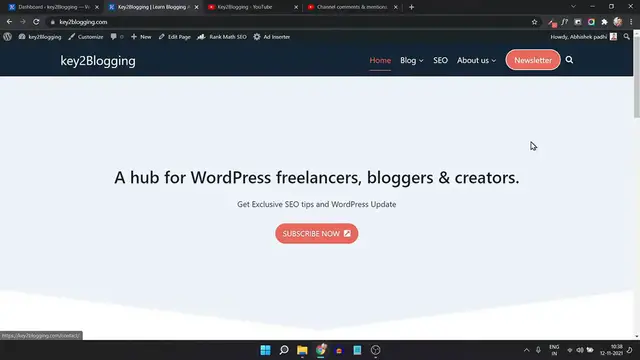This screenshot has width=640, height=360.
Task: Open the New content menu in admin bar
Action: click(x=141, y=37)
